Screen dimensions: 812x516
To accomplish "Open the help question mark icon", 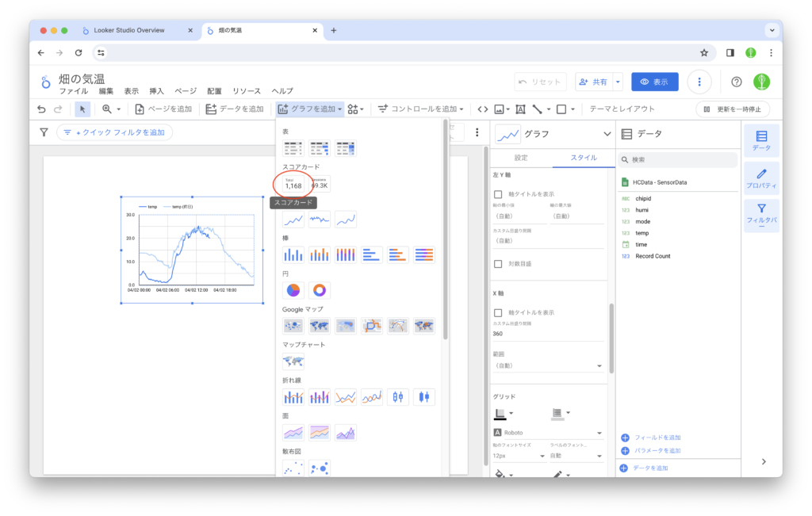I will [736, 82].
